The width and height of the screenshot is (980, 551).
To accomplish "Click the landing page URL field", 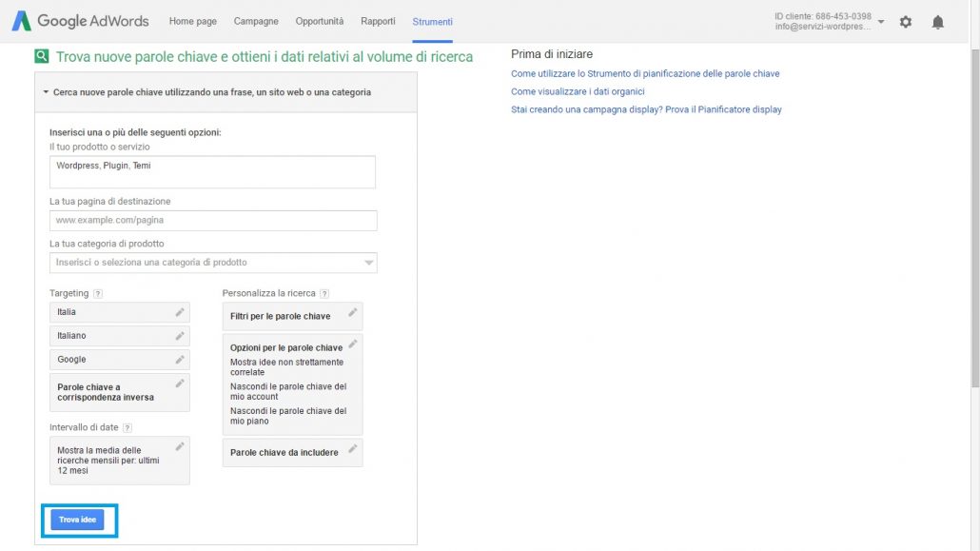I will coord(213,220).
